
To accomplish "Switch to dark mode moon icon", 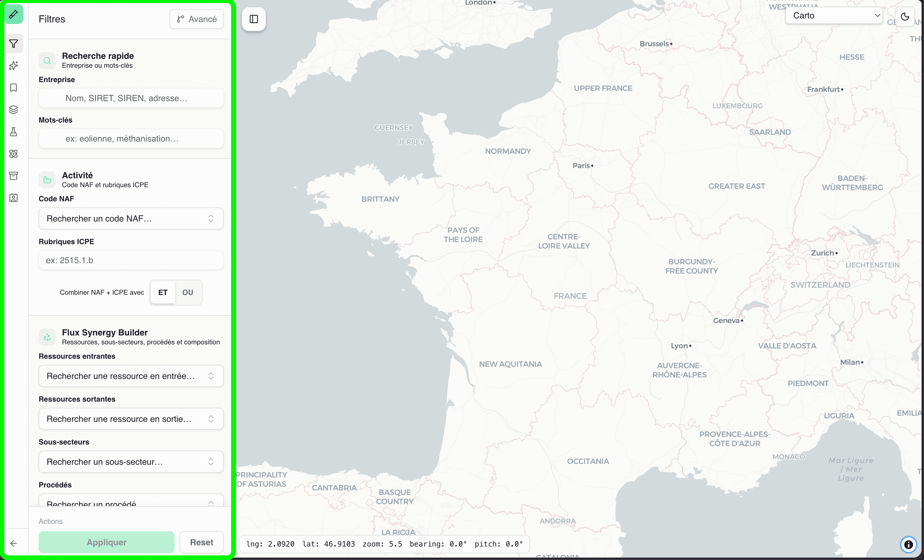I will coord(905,17).
